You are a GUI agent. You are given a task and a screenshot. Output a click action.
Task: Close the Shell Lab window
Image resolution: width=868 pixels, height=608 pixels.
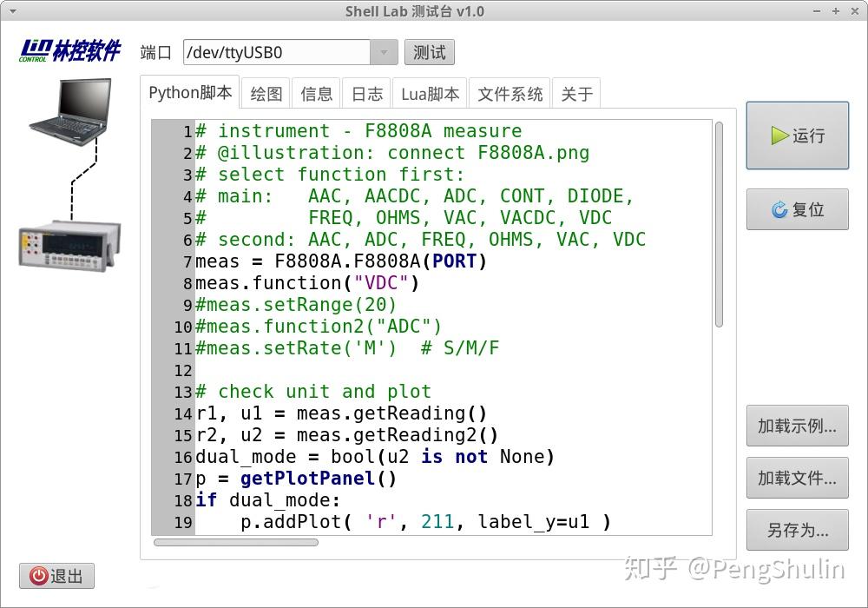[855, 11]
